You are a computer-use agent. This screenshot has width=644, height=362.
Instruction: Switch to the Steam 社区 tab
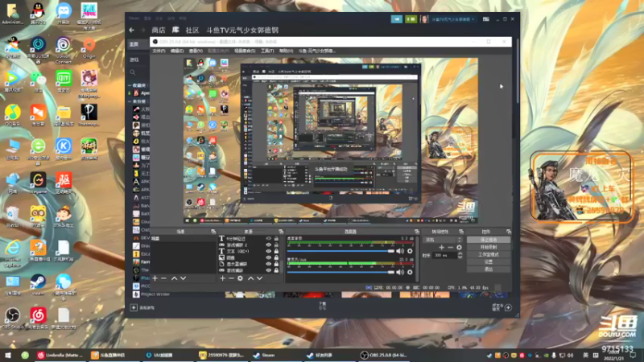(x=192, y=30)
